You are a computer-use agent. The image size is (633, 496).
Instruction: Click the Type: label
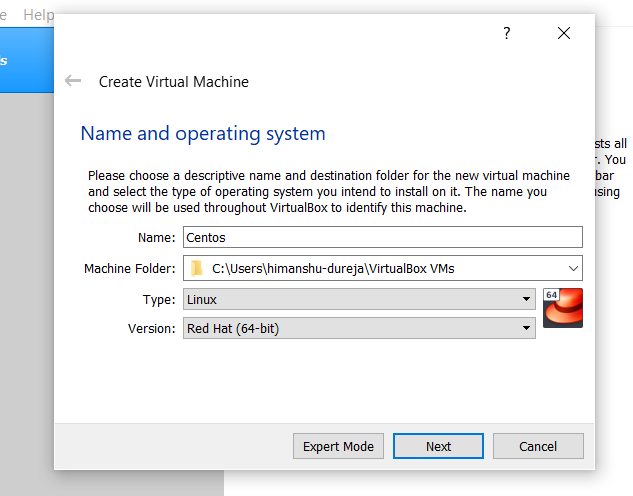click(x=159, y=299)
